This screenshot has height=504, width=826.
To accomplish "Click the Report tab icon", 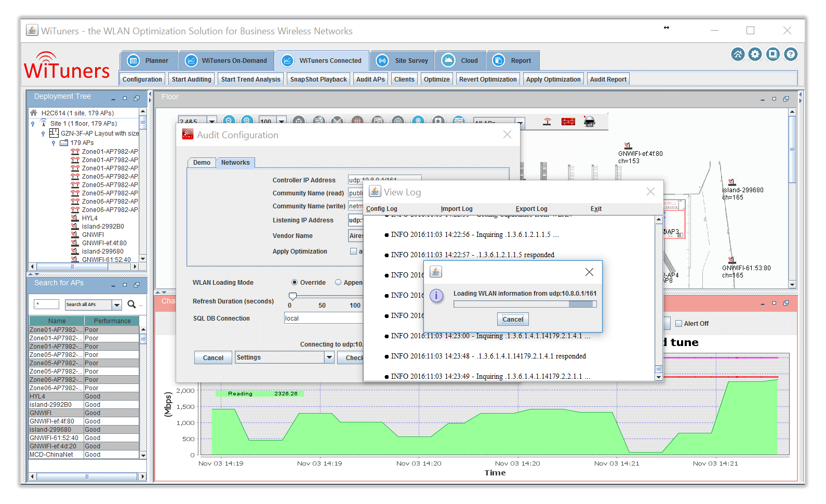I will point(499,61).
